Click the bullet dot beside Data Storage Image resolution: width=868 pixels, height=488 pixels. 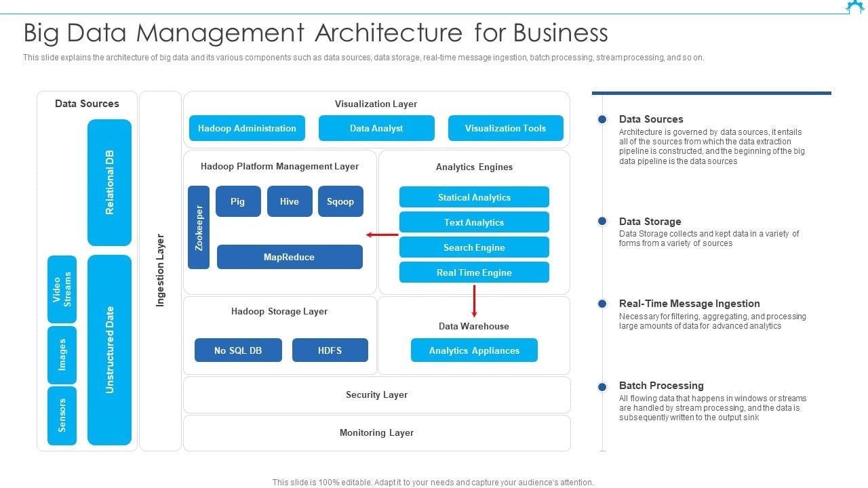pos(602,222)
